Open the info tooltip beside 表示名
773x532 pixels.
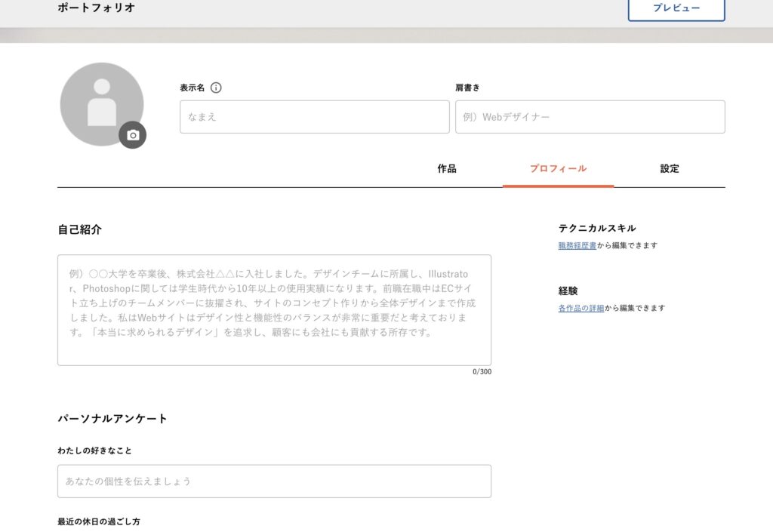click(217, 87)
